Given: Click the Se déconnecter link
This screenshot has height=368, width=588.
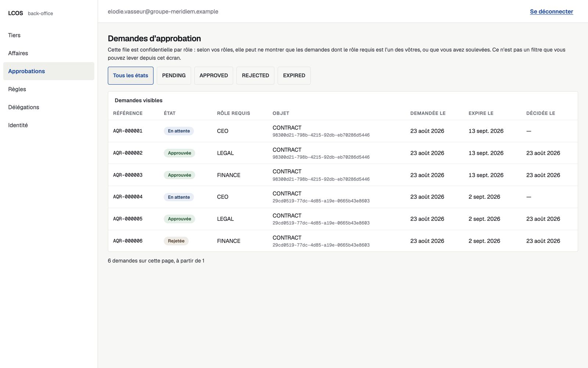Looking at the screenshot, I should pos(551,12).
